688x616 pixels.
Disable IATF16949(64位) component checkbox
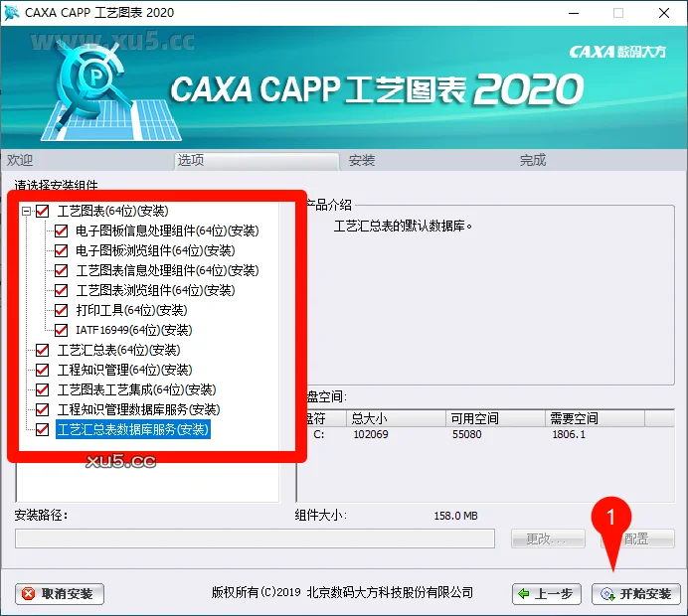pos(62,330)
